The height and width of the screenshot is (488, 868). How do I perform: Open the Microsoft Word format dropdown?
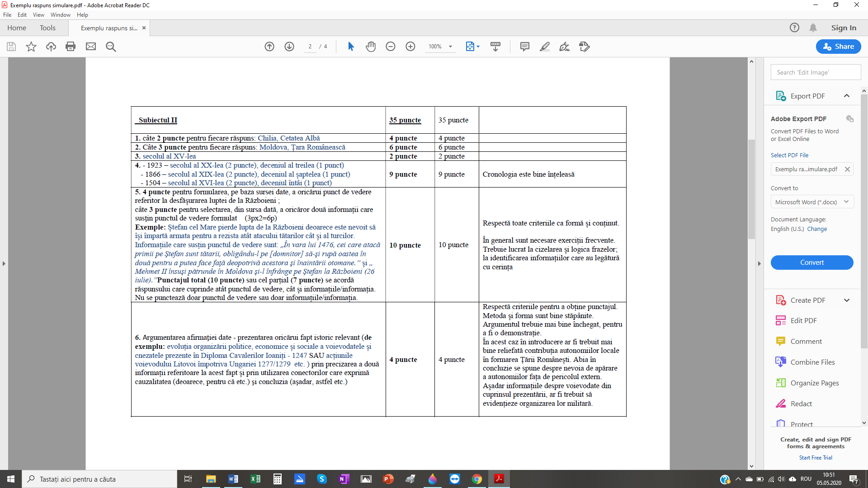[812, 202]
